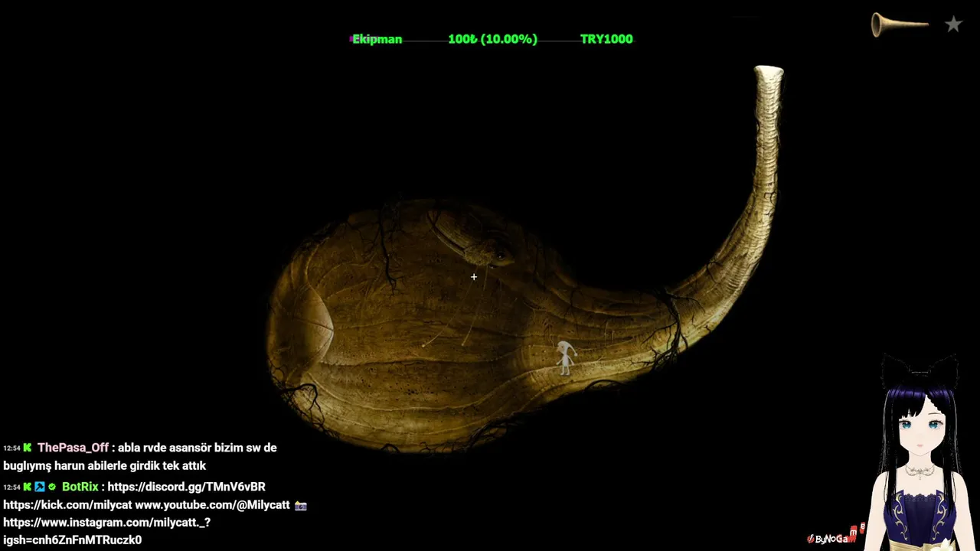Click the brass horn icon
This screenshot has height=551, width=980.
pyautogui.click(x=900, y=24)
